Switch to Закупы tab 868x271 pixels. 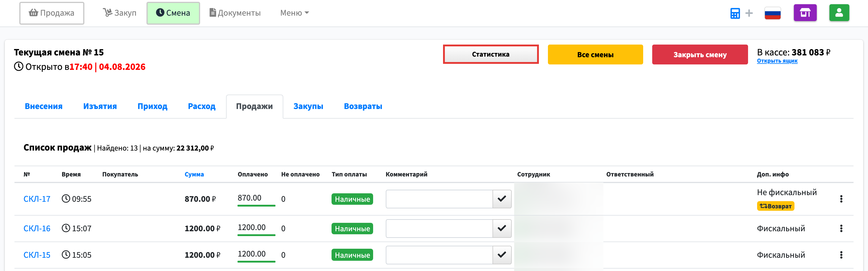tap(308, 106)
